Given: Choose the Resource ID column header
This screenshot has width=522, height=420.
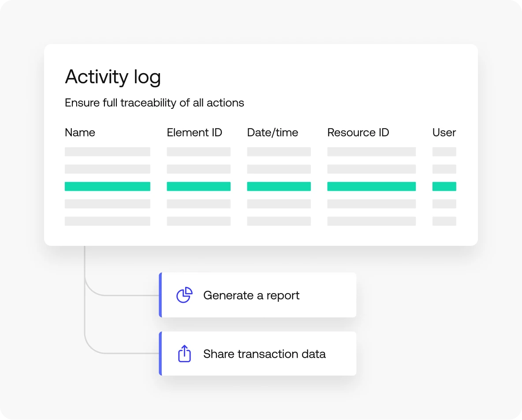Looking at the screenshot, I should tap(358, 133).
